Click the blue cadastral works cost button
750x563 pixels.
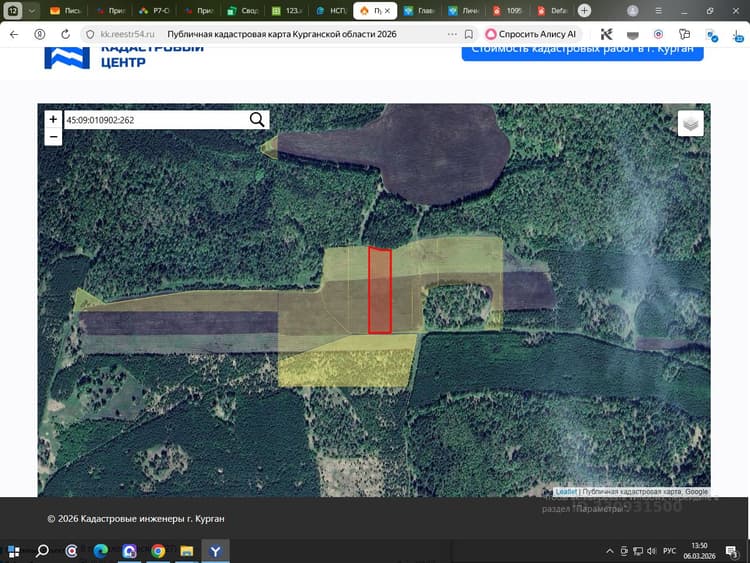(x=582, y=50)
